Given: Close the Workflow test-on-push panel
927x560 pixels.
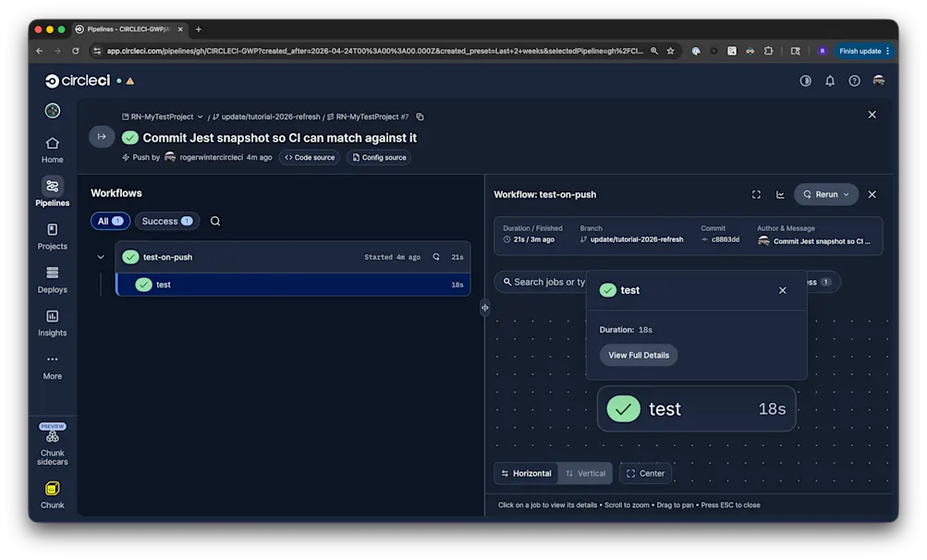Looking at the screenshot, I should pyautogui.click(x=872, y=195).
